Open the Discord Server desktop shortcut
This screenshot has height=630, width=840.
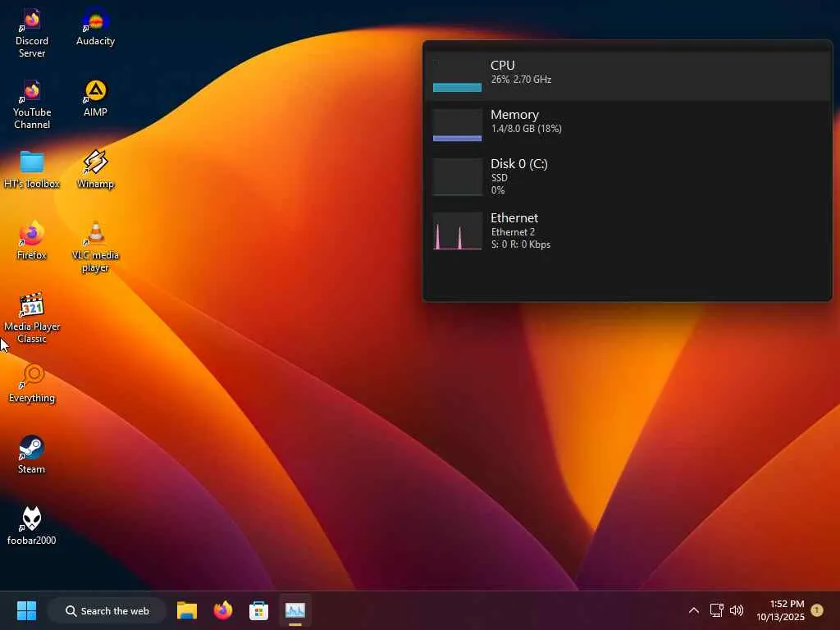(x=32, y=32)
